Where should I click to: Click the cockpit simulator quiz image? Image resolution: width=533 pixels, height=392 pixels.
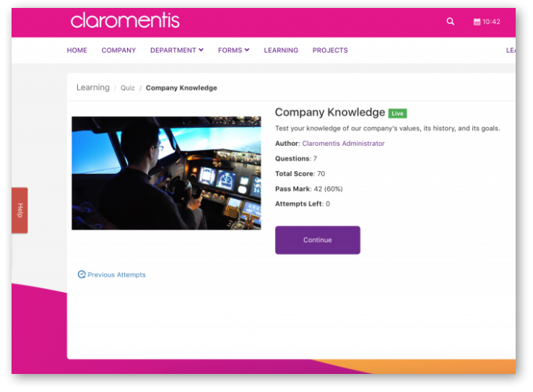pyautogui.click(x=166, y=173)
